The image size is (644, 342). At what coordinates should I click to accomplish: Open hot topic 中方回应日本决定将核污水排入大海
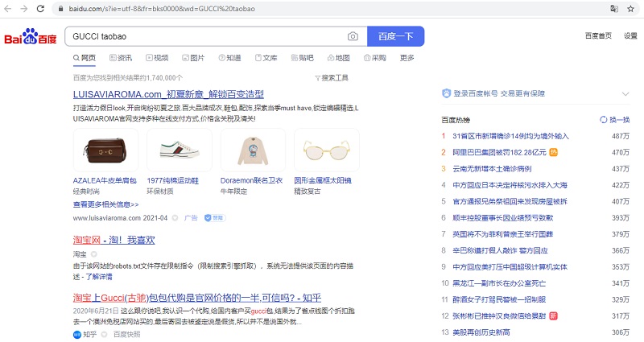(x=510, y=185)
